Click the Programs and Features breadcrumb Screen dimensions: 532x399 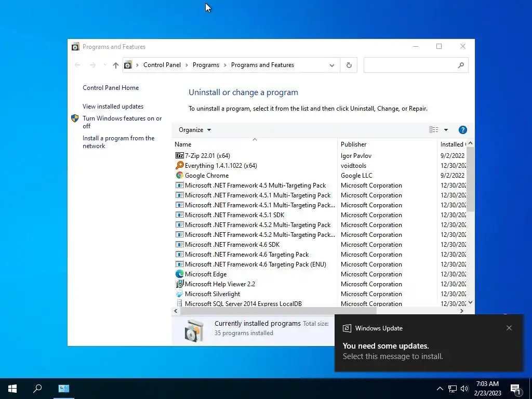click(262, 65)
